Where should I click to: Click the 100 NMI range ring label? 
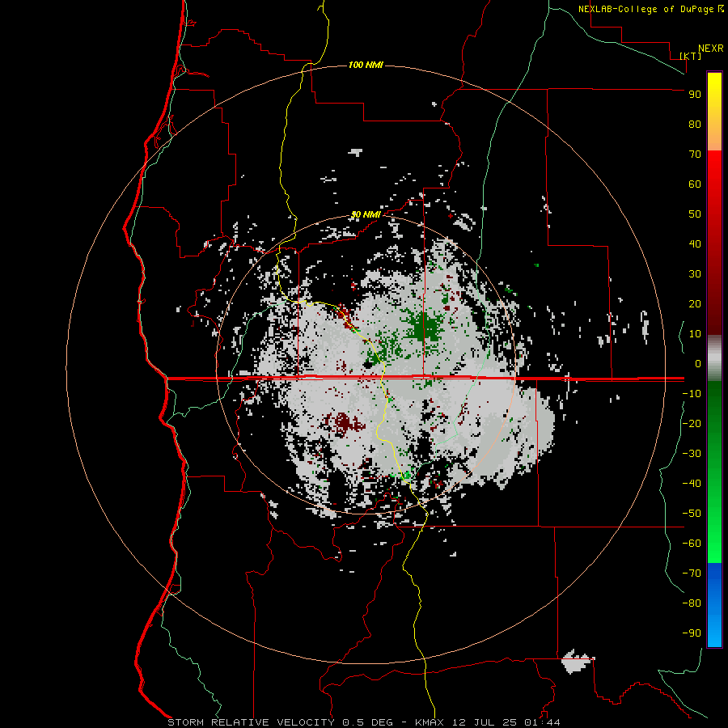pos(366,65)
